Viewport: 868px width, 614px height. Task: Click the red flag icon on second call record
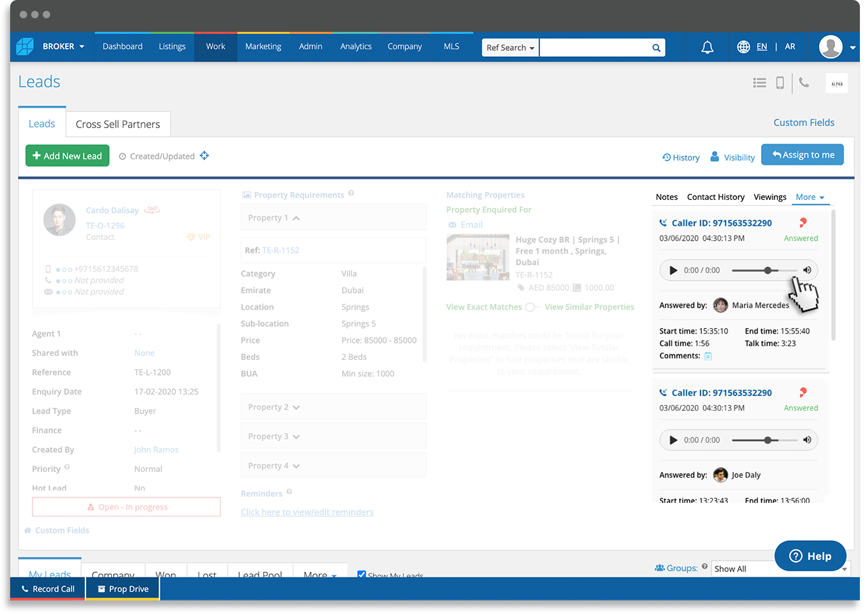tap(803, 392)
